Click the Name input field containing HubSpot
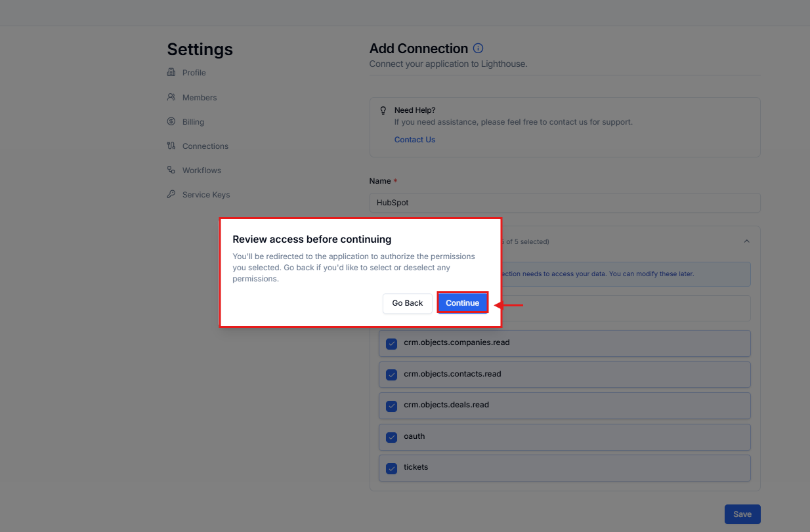 565,203
